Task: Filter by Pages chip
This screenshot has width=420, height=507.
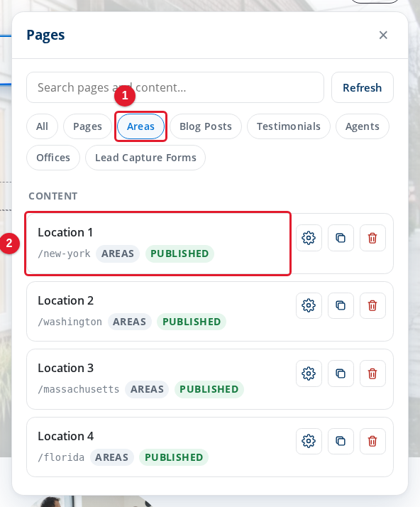Action: coord(87,126)
